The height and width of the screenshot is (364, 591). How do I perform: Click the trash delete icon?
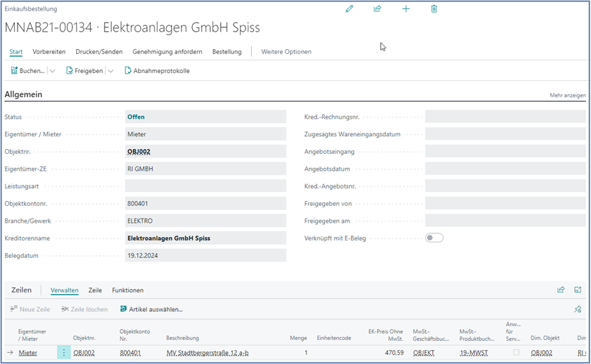point(434,9)
